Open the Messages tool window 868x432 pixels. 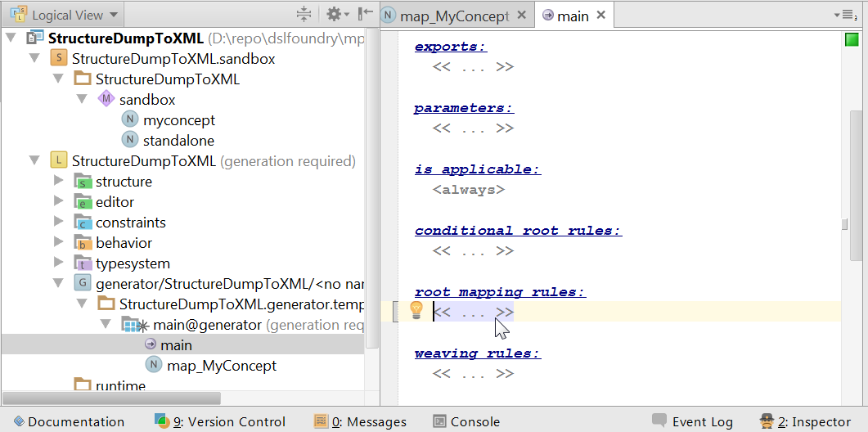(361, 422)
